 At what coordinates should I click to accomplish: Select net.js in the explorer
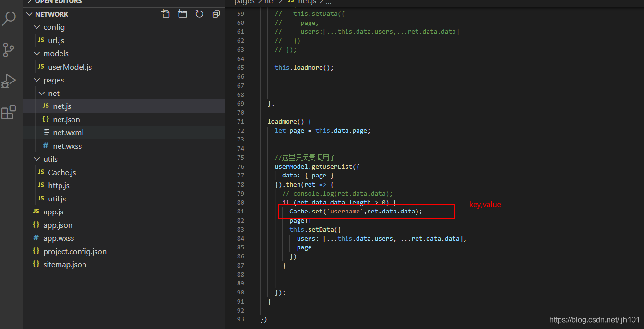(124, 106)
